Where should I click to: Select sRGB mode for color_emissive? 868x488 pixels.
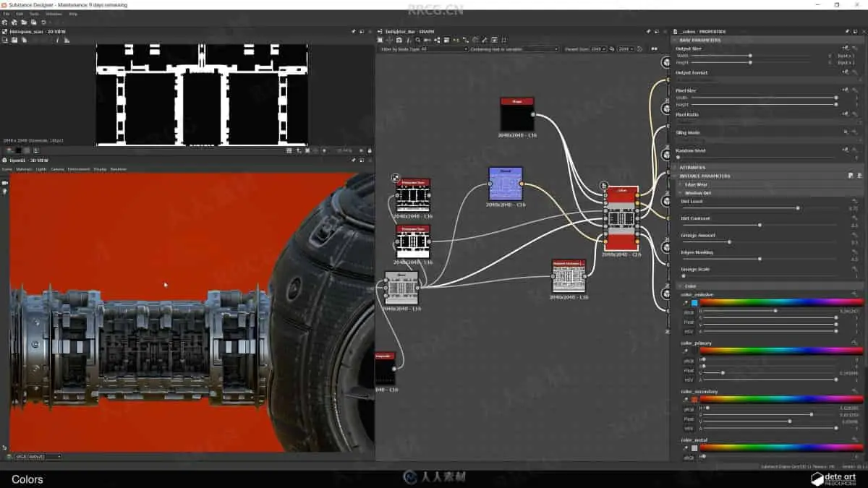(689, 312)
